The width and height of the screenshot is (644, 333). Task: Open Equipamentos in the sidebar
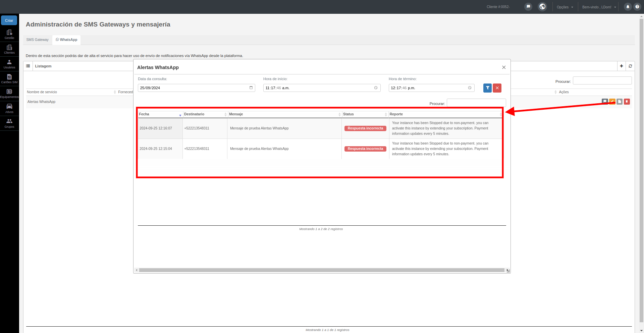(x=9, y=93)
